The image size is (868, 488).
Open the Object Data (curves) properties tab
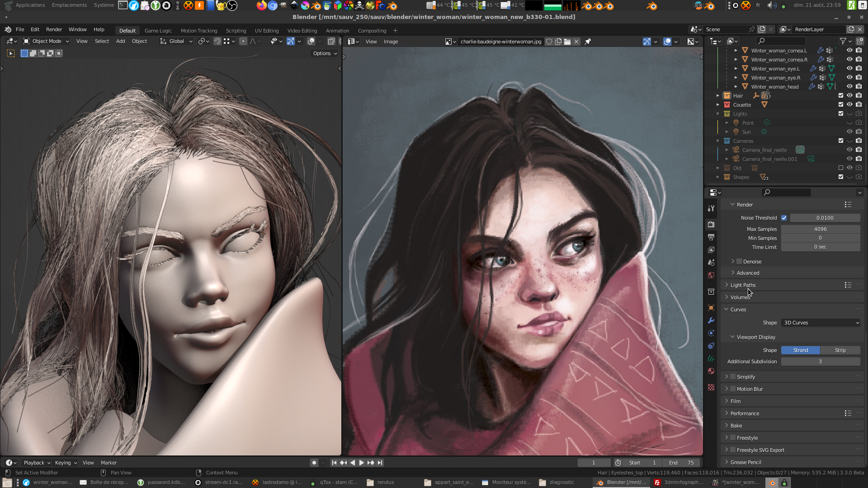point(711,358)
